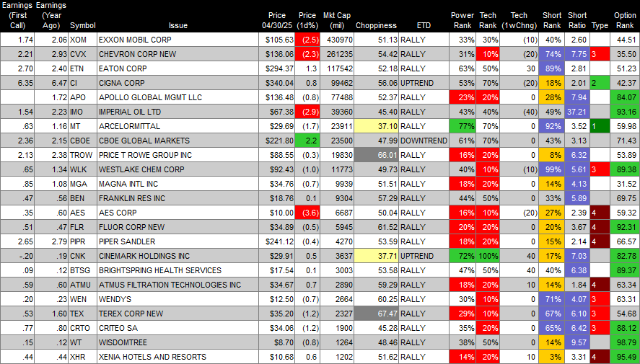Click the 430970 market cap value
The image size is (640, 364).
tap(340, 40)
